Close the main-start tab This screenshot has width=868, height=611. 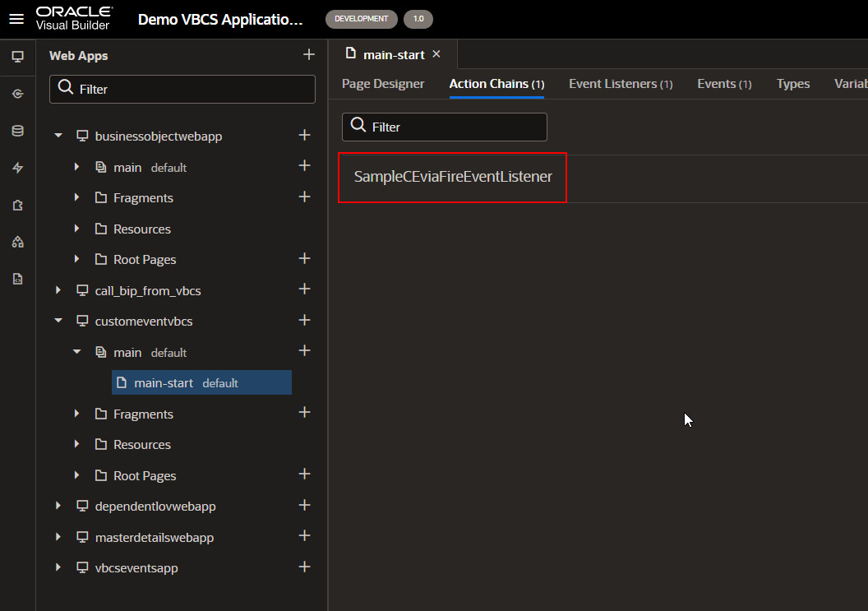(436, 53)
